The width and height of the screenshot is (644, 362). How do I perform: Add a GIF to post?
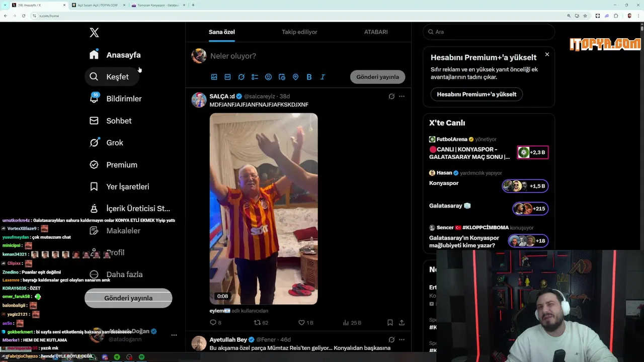(x=227, y=77)
